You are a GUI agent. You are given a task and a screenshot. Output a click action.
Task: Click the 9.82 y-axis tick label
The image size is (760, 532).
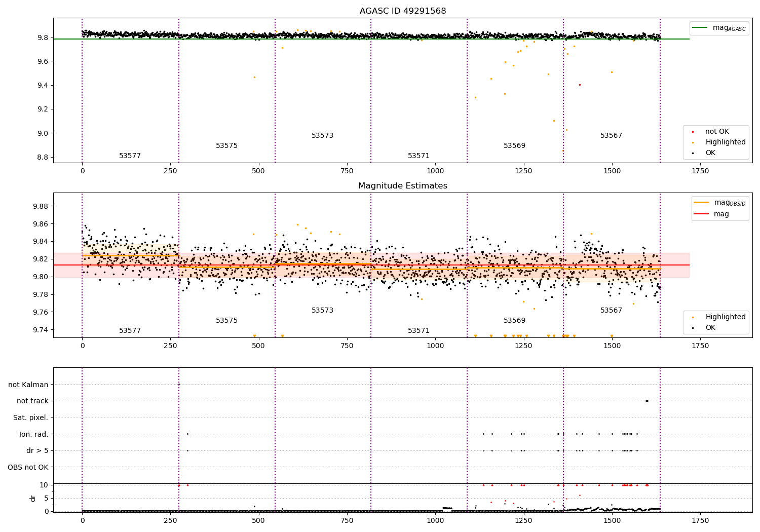pos(41,259)
